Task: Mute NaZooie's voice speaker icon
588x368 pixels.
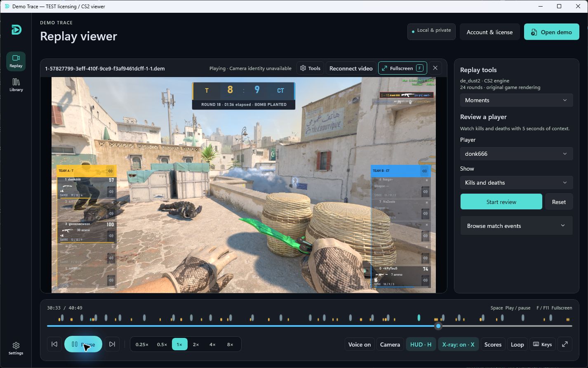Action: click(x=425, y=213)
